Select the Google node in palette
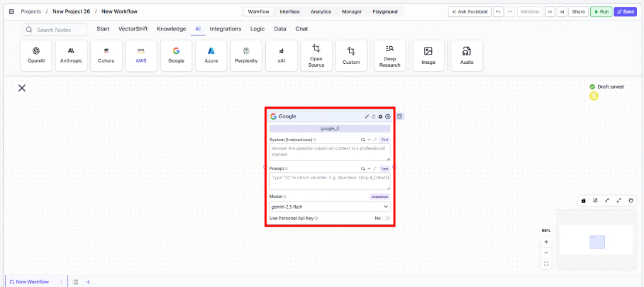 click(x=176, y=56)
